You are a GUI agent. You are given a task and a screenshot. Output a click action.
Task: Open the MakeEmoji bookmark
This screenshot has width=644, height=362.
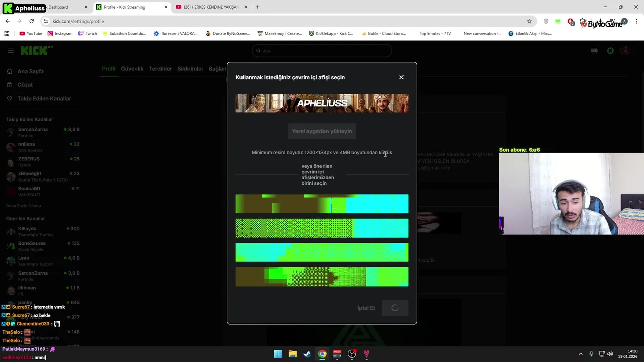280,34
